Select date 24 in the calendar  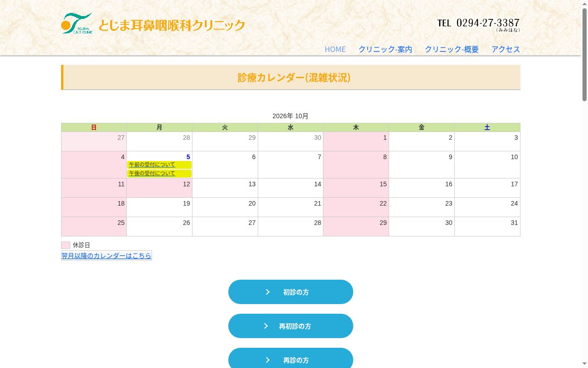(487, 207)
